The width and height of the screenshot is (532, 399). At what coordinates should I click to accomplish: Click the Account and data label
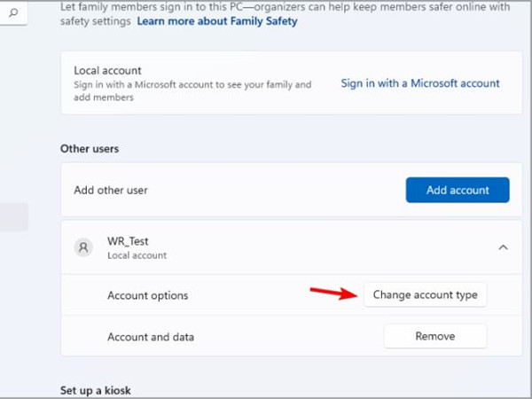[x=150, y=337]
